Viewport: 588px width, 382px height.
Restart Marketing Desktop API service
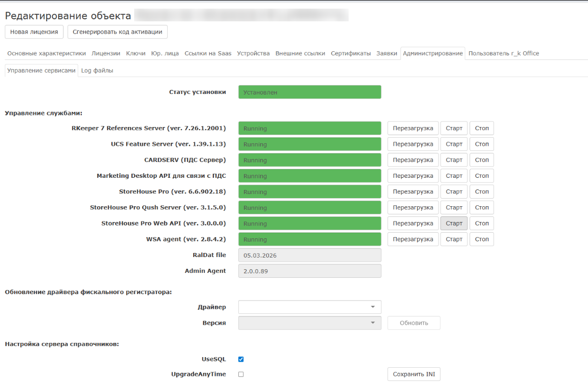point(413,176)
